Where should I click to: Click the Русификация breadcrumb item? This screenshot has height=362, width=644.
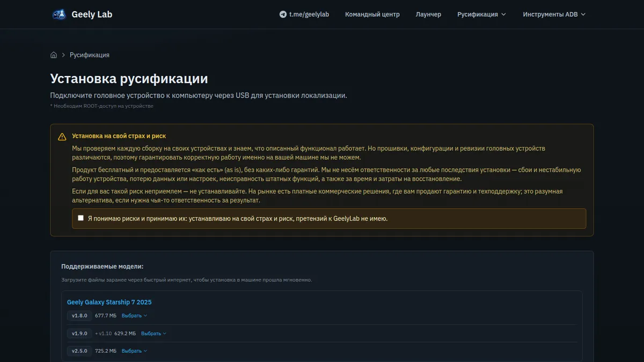[90, 55]
